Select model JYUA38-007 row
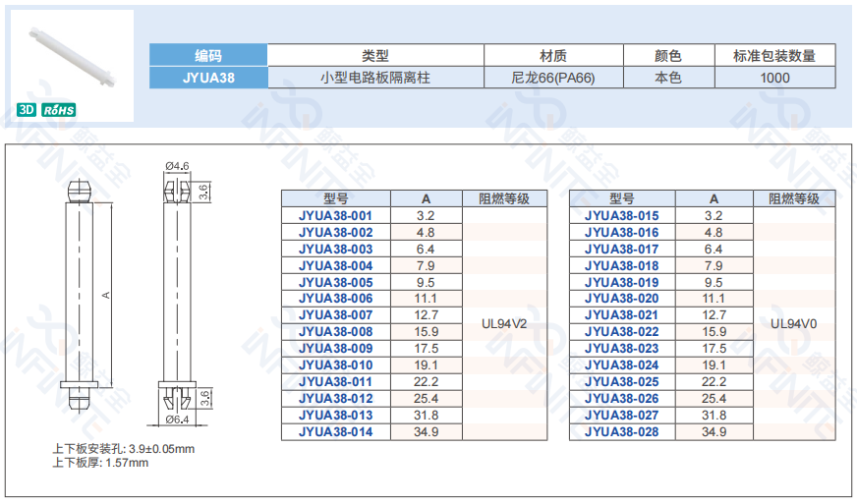857x504 pixels. pyautogui.click(x=335, y=314)
